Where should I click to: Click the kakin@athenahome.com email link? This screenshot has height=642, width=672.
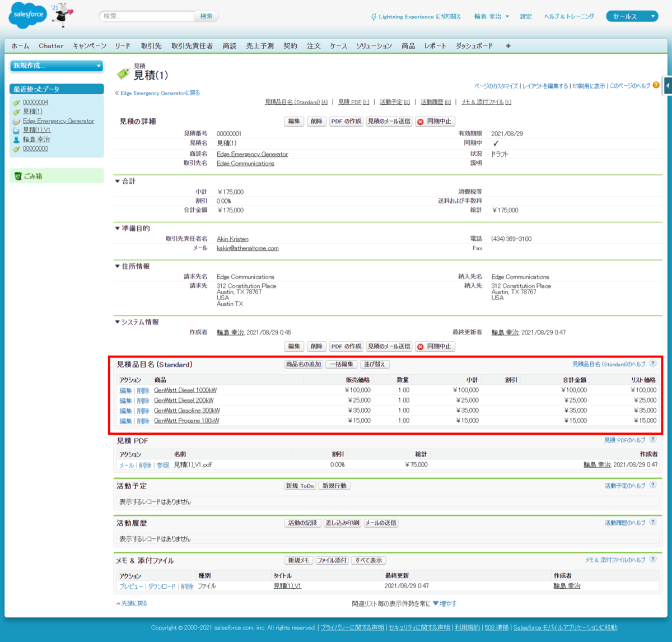pos(248,248)
